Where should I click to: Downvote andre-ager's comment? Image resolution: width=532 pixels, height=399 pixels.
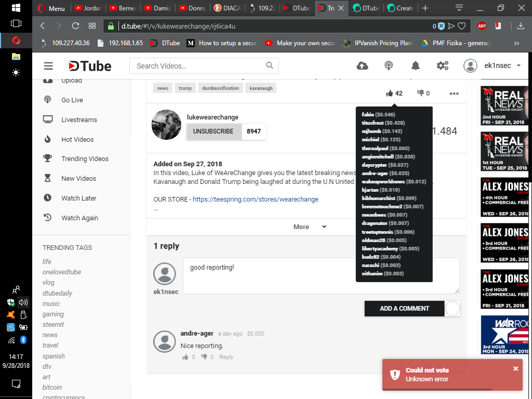204,356
